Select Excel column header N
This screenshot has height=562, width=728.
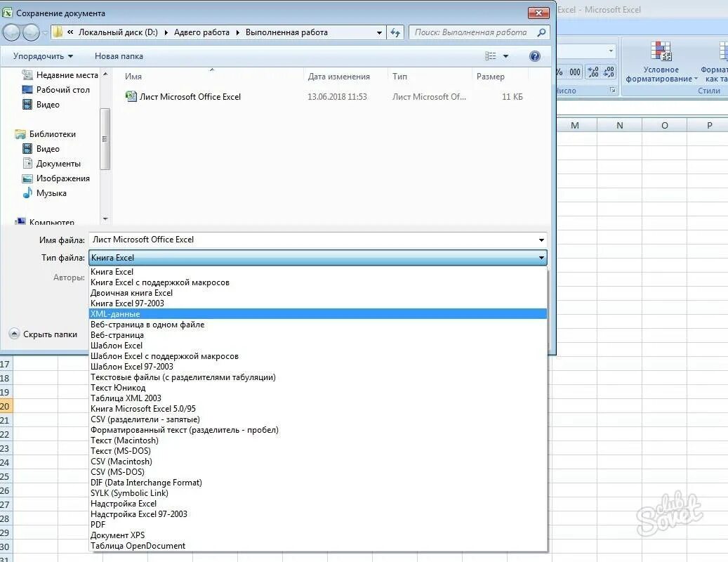[x=619, y=126]
